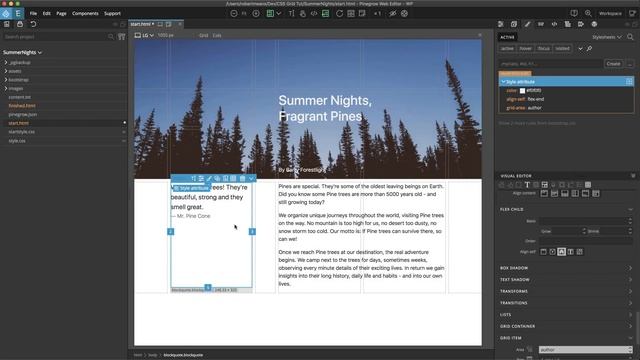This screenshot has width=640, height=360.
Task: Toggle the :visited pseudo-class
Action: tap(562, 49)
